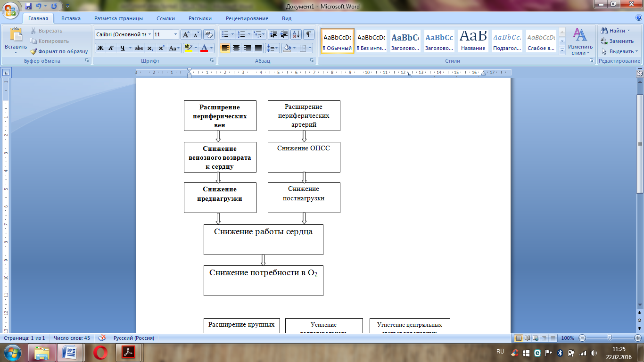Align text left

coord(225,48)
